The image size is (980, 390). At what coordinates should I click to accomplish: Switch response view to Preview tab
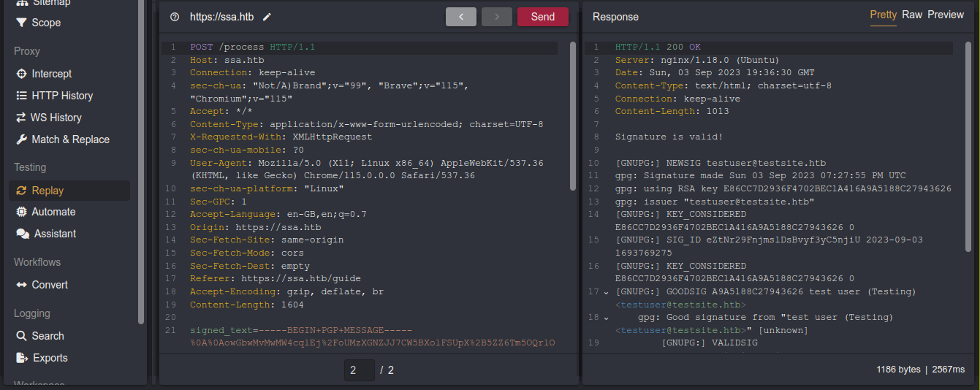point(946,15)
